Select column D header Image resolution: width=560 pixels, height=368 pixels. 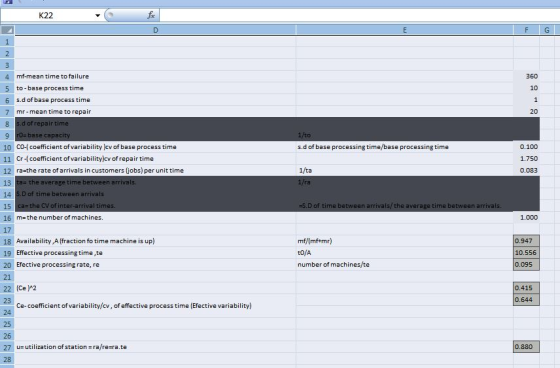click(155, 30)
